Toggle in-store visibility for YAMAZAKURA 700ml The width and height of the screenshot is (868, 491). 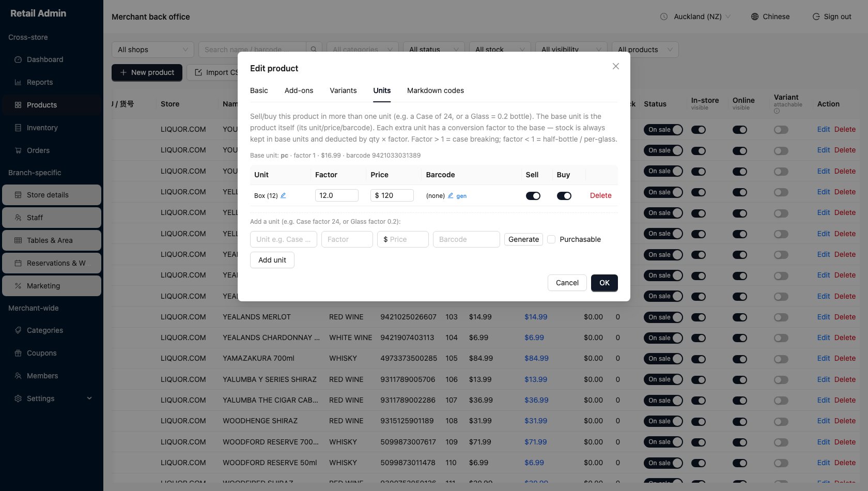pos(699,359)
